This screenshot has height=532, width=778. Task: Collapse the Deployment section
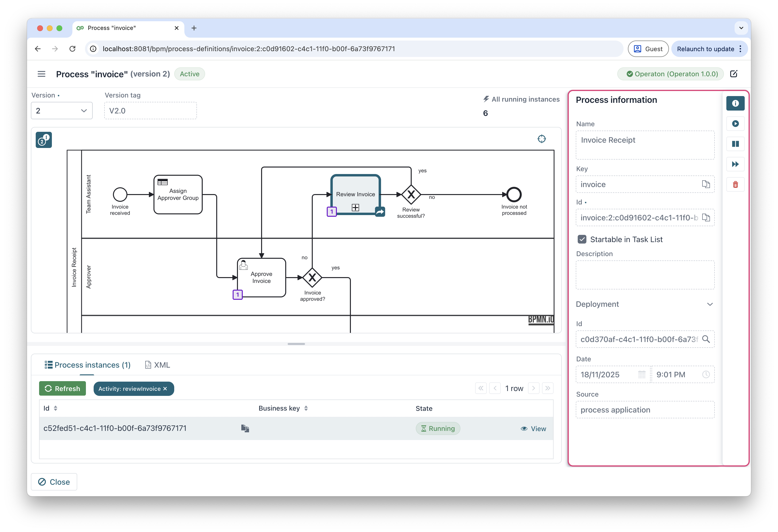(x=710, y=304)
